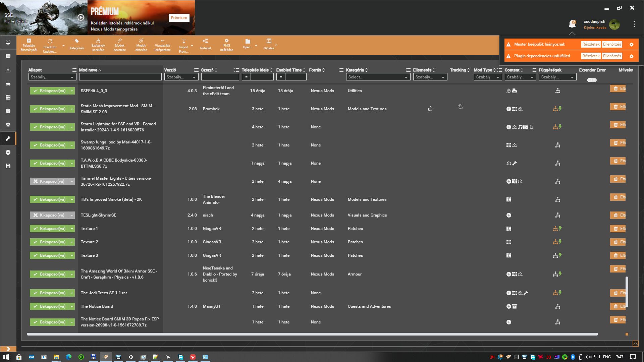Open Kategóriák tag toolbar item
The image size is (644, 362).
[76, 44]
